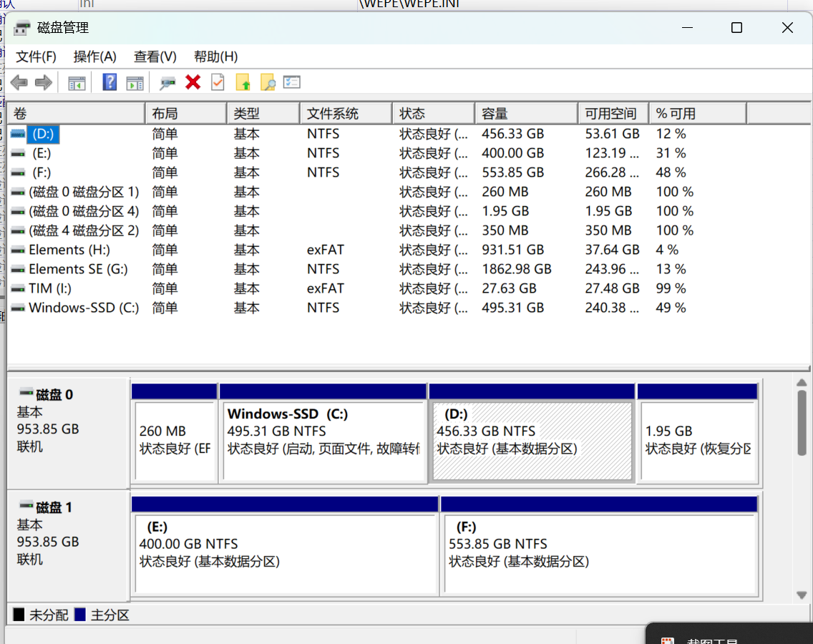
Task: Click the scrollbar up arrow on the right
Action: point(802,383)
